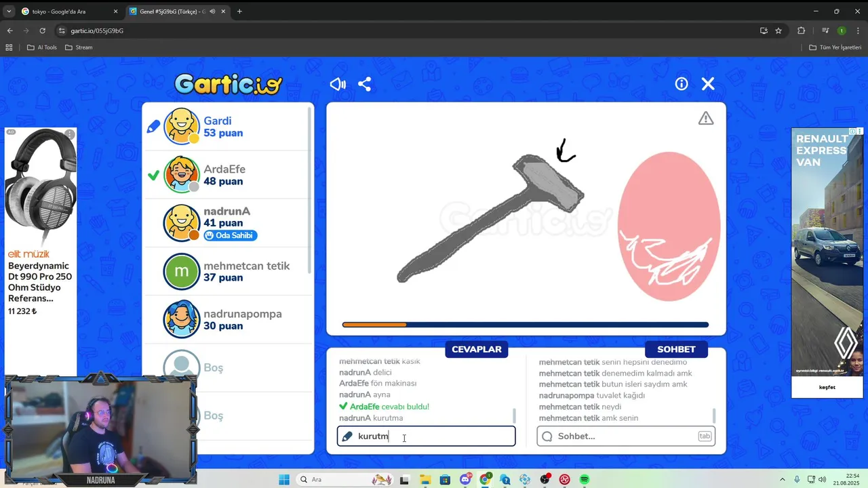This screenshot has width=868, height=488.
Task: Bookmark this page with the star
Action: pos(778,30)
